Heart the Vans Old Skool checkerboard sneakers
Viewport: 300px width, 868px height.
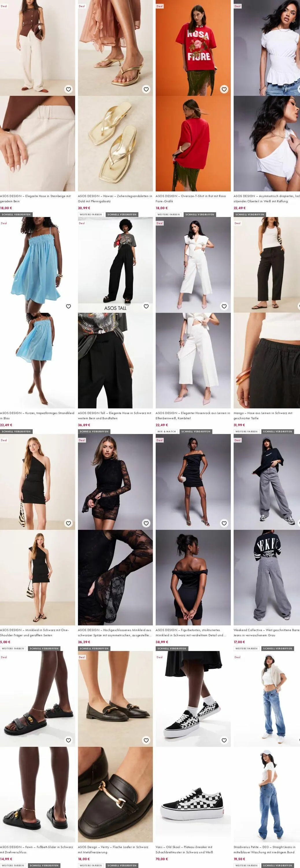pyautogui.click(x=224, y=740)
